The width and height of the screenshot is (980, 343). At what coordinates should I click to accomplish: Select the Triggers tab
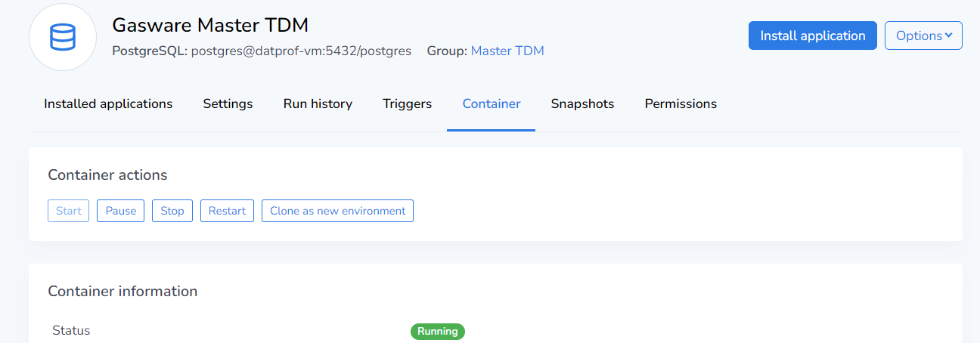coord(407,104)
